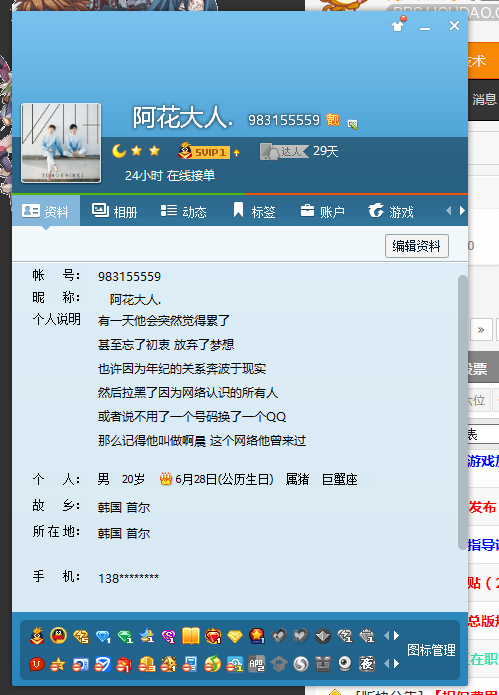Click account number 983155559 in details
Image resolution: width=499 pixels, height=695 pixels.
pos(129,277)
